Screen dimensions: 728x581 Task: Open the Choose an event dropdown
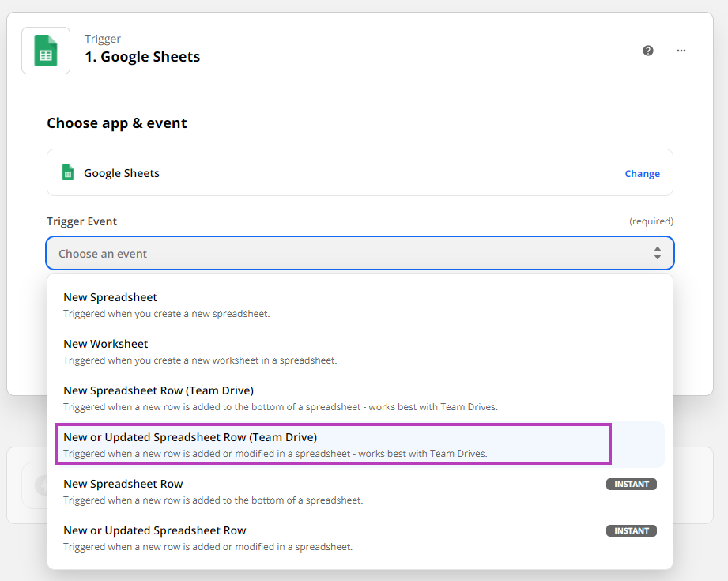coord(360,253)
